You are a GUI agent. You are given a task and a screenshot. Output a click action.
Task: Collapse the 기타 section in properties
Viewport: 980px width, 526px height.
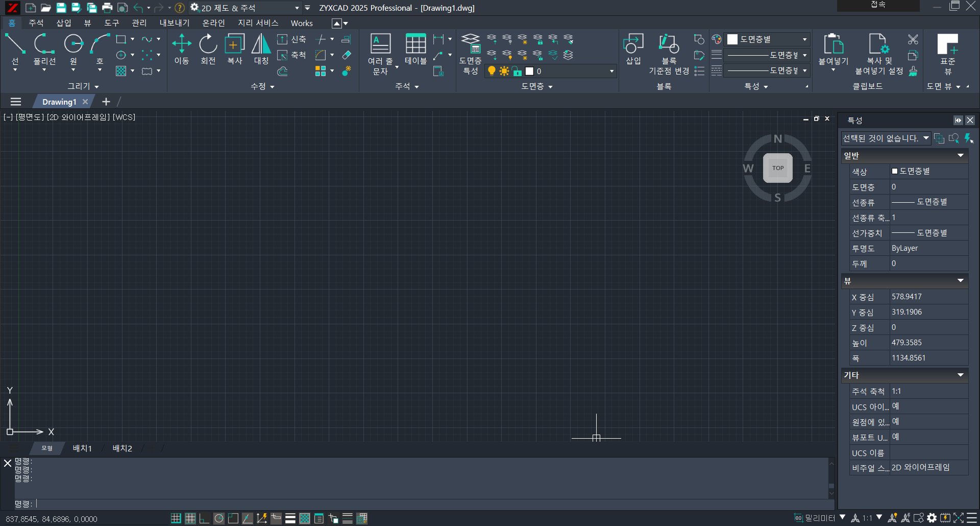(960, 375)
